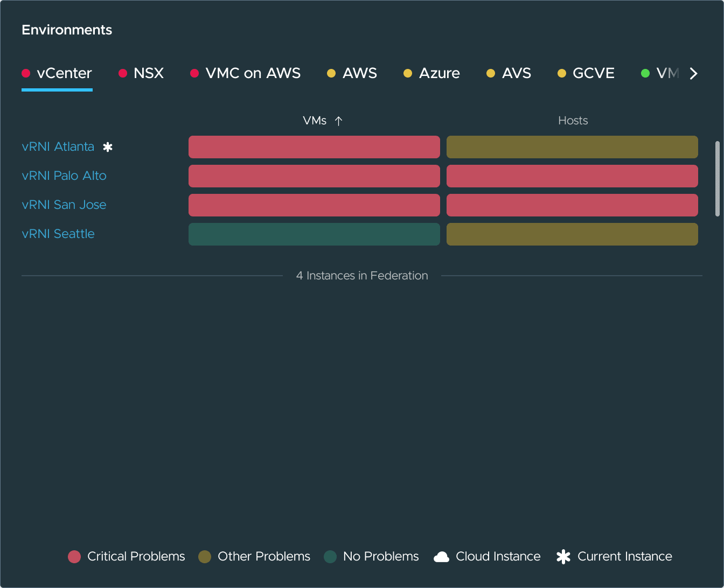Click the yellow status dot on AWS tab
The image size is (724, 588).
[331, 73]
